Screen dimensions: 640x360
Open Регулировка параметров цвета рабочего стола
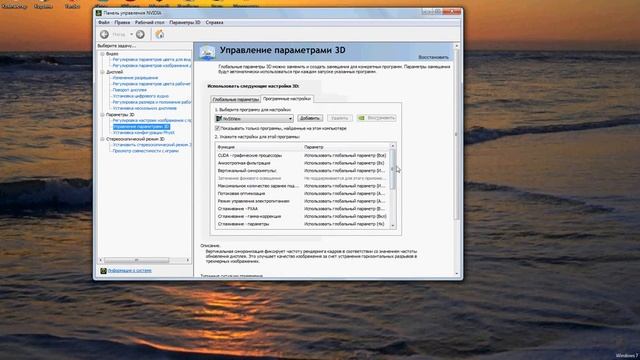click(x=152, y=84)
